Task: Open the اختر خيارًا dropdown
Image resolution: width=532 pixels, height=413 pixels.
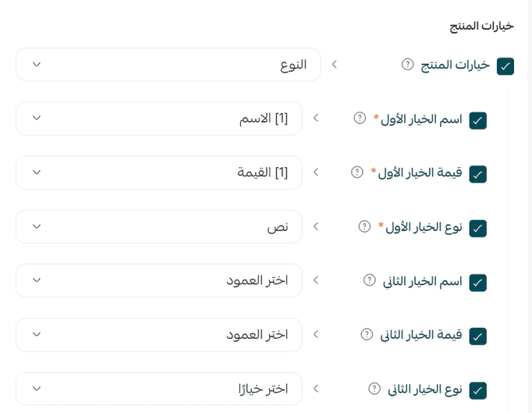Action: 159,389
